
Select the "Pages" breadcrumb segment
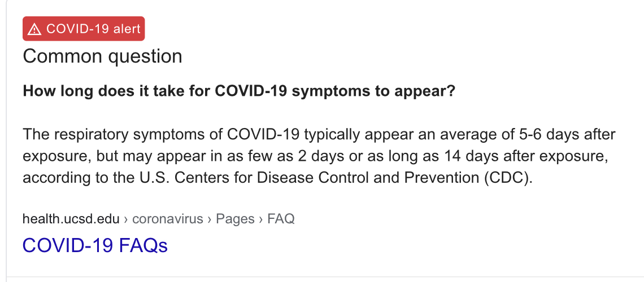coord(235,219)
